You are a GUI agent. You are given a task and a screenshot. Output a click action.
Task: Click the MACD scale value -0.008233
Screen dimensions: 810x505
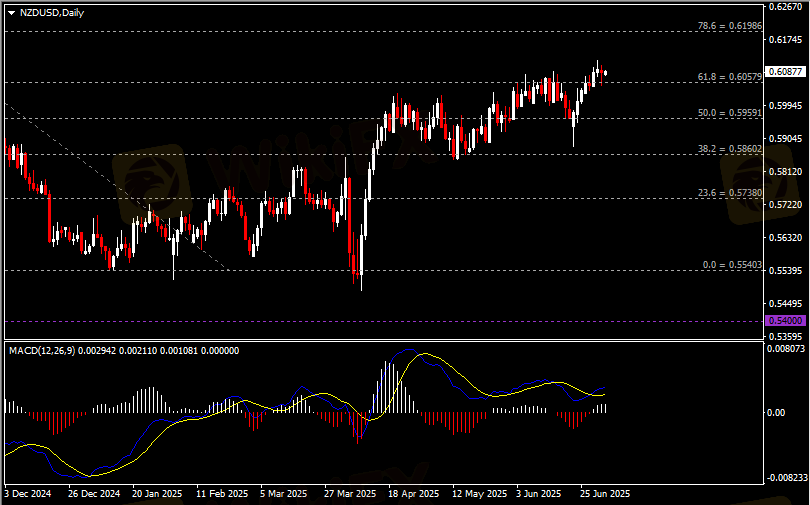point(787,478)
